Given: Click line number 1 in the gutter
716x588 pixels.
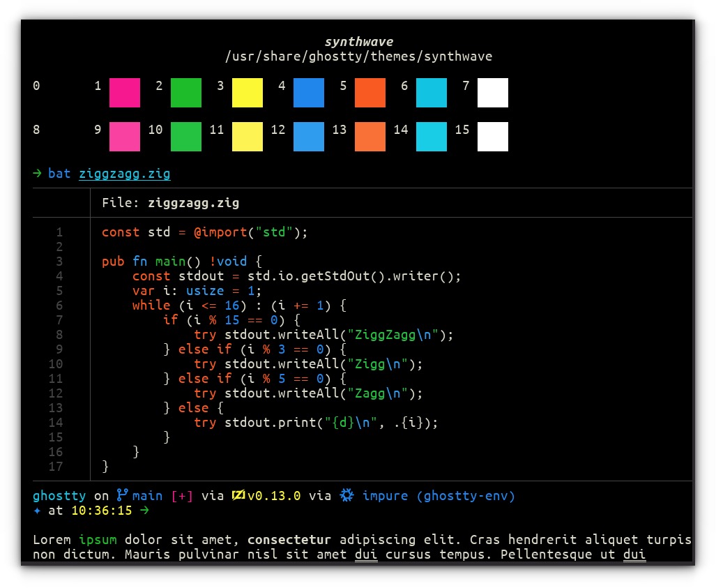Looking at the screenshot, I should point(59,232).
